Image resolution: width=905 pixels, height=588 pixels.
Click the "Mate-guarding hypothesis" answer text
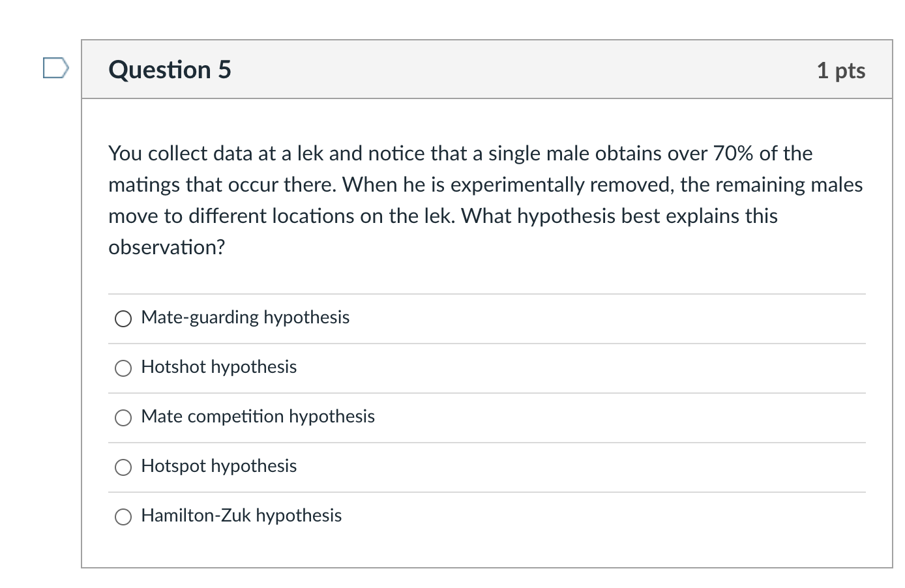pos(245,317)
